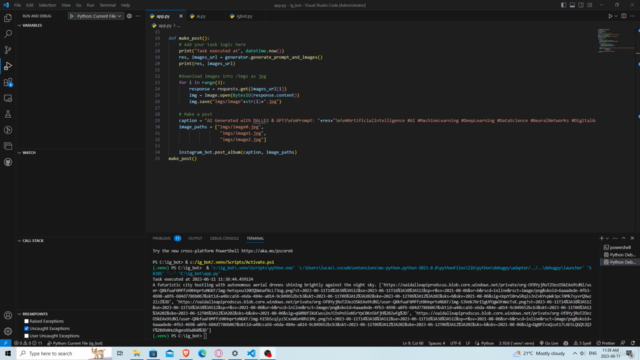The height and width of the screenshot is (360, 640).
Task: Open the Extensions view
Action: click(8, 82)
